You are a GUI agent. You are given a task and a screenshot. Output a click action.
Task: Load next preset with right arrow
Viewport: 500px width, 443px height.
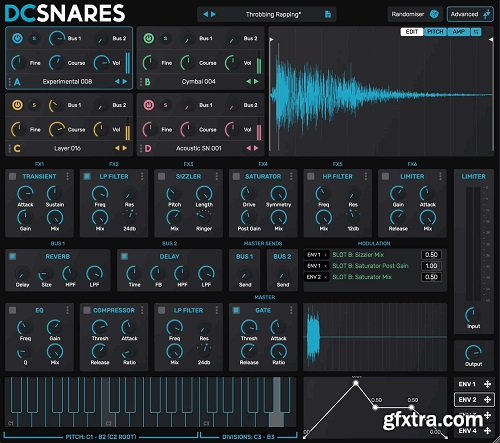(213, 14)
